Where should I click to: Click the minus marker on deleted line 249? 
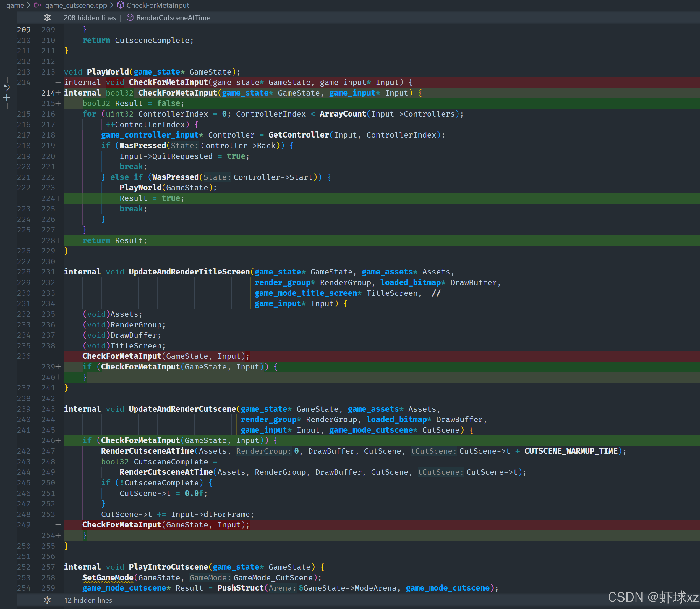58,525
